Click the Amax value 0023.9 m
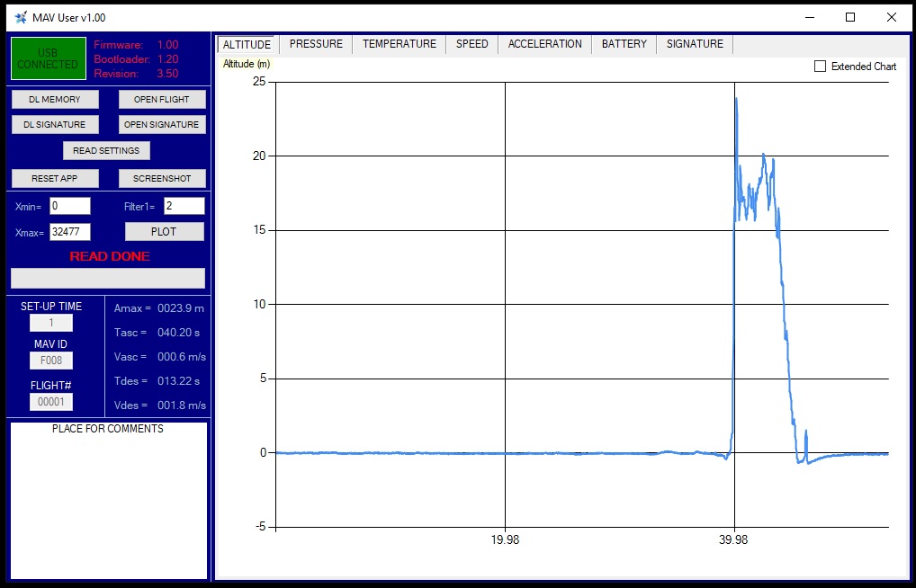The image size is (916, 588). tap(181, 308)
